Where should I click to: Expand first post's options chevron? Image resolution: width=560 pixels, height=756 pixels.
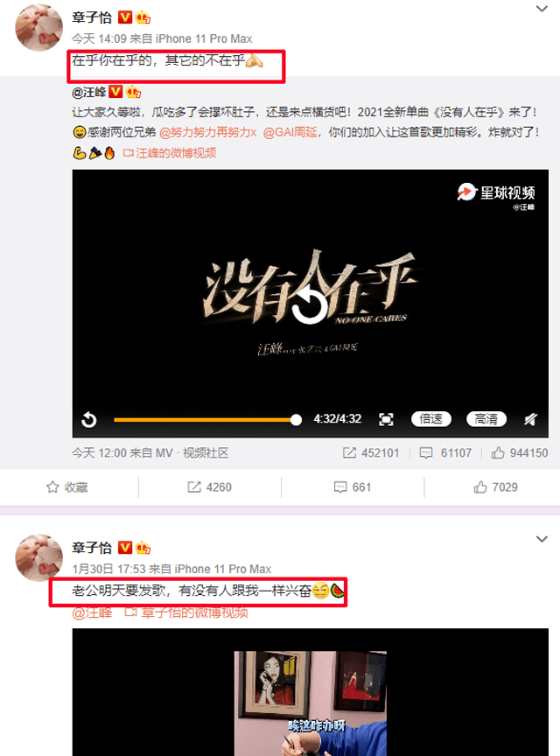point(542,9)
